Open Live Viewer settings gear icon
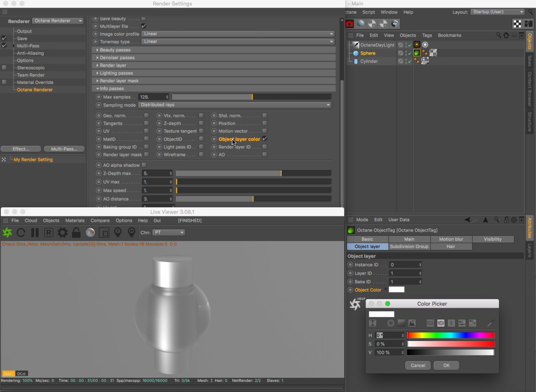 (x=62, y=233)
